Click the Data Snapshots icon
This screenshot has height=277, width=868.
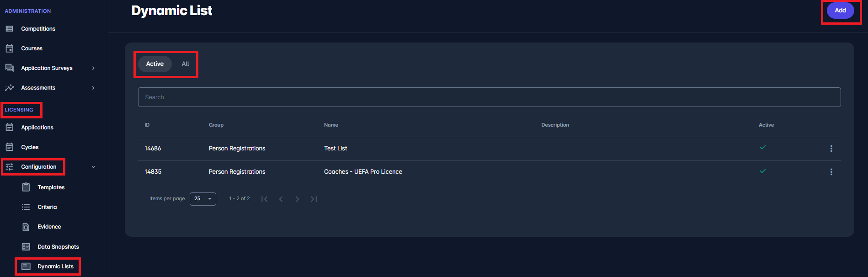26,247
